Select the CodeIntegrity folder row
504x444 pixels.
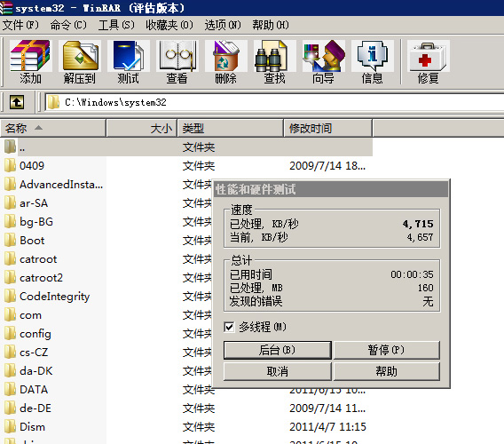click(x=53, y=297)
